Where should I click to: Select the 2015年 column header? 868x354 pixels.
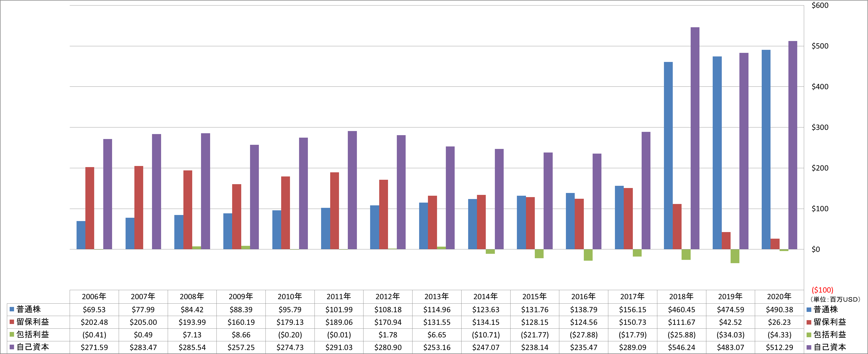click(x=535, y=297)
